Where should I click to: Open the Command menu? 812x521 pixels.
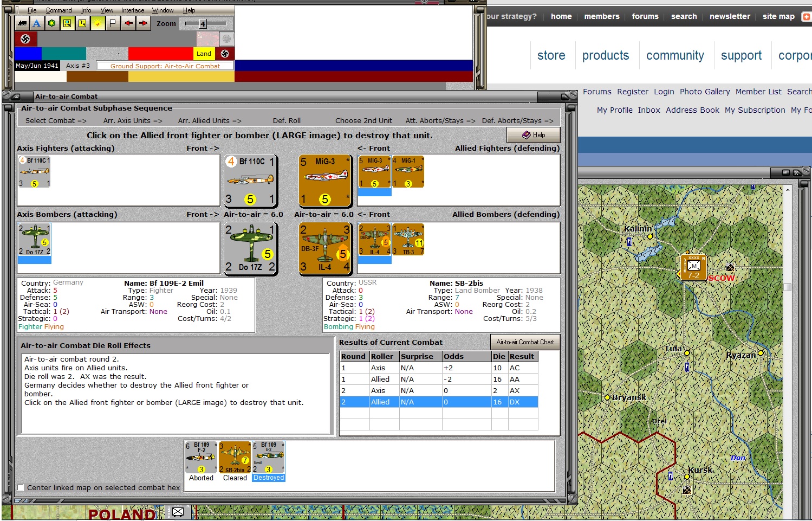(x=59, y=10)
